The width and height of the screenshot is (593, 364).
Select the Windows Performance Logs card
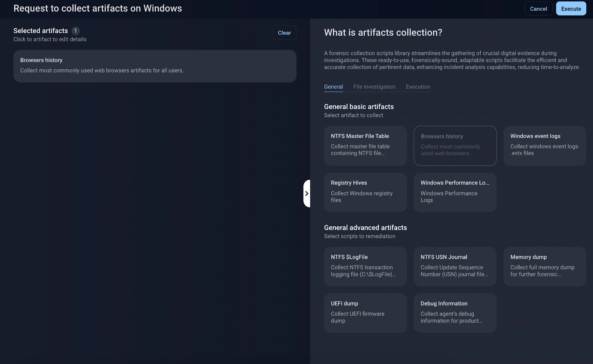[x=455, y=192]
